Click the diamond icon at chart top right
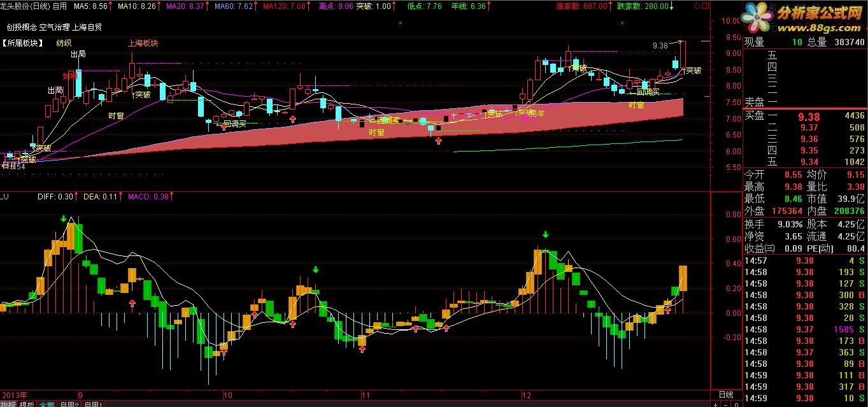The height and width of the screenshot is (407, 868). (695, 6)
